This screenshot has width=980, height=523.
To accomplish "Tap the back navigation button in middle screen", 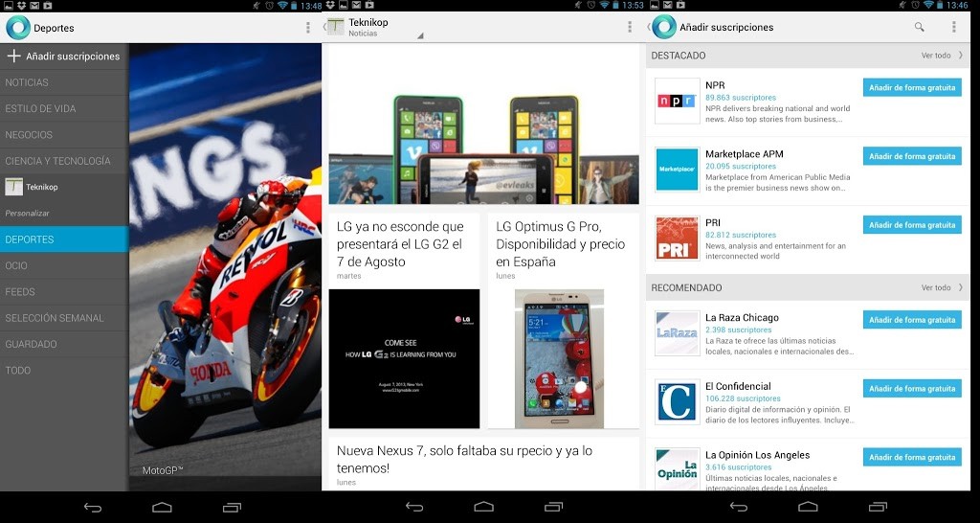I will (414, 508).
